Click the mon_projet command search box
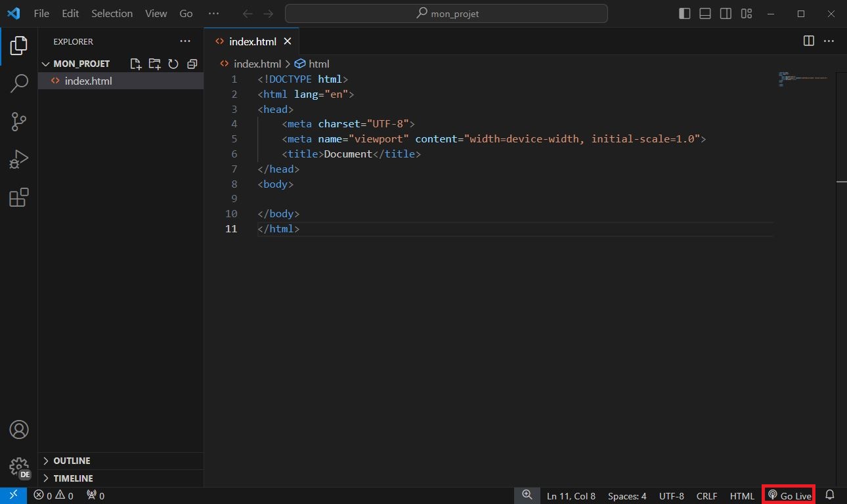 (x=446, y=14)
